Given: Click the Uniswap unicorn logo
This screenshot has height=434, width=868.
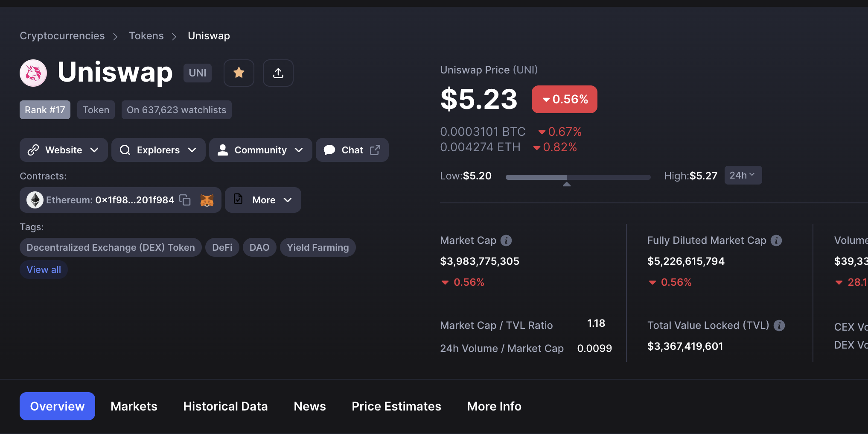Looking at the screenshot, I should (33, 73).
